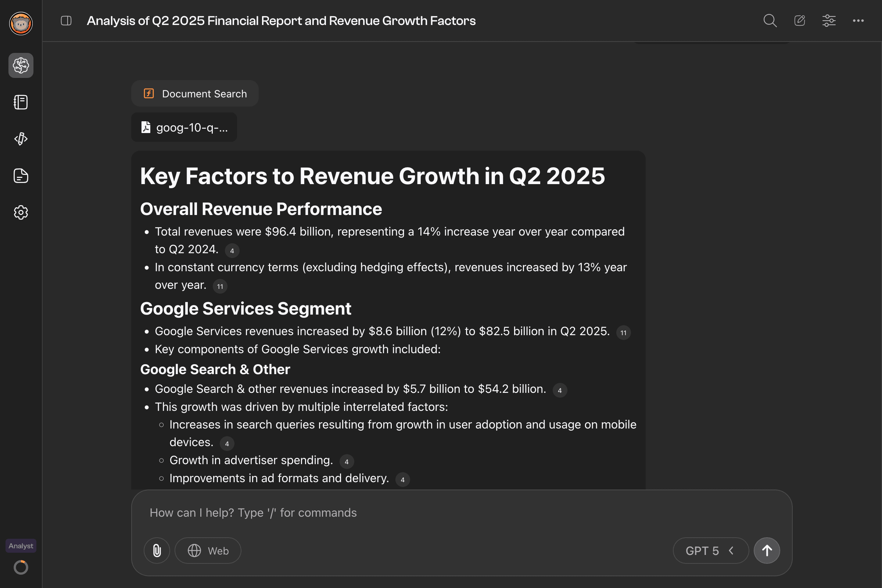The width and height of the screenshot is (882, 588).
Task: Open the notebook icon in sidebar
Action: click(21, 102)
